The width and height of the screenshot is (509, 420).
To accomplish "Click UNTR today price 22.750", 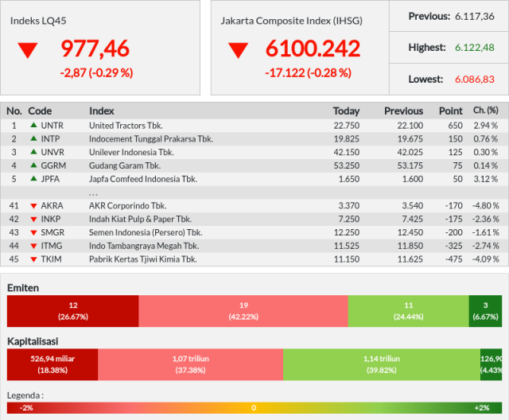I will [x=347, y=126].
